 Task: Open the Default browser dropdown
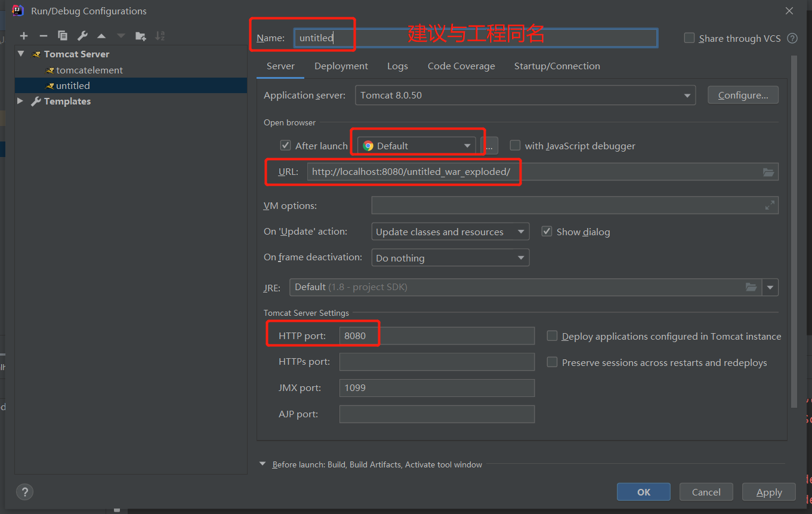pos(416,146)
